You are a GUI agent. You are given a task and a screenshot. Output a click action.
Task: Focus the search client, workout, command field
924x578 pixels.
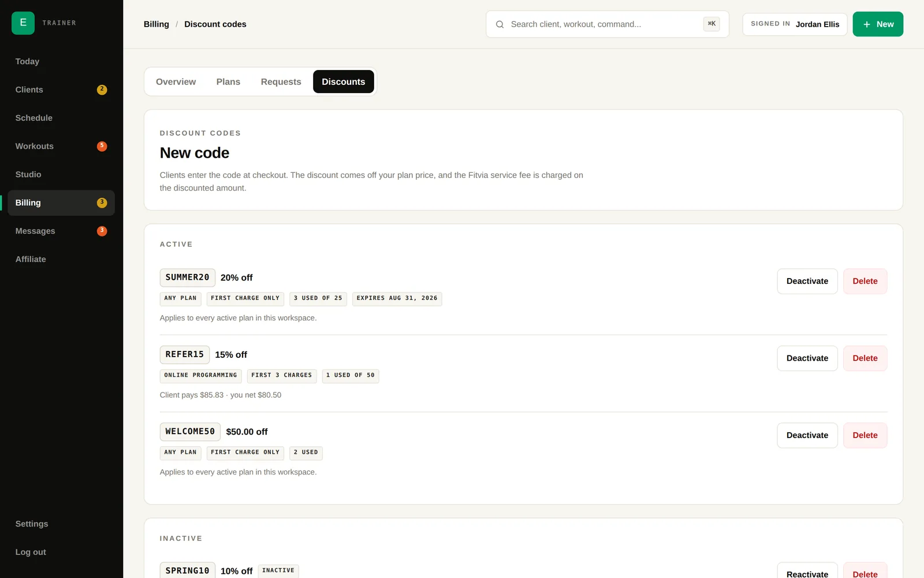(608, 24)
